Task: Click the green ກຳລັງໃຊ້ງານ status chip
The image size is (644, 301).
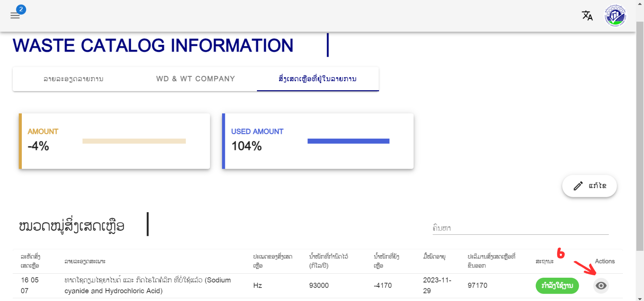Action: [557, 286]
